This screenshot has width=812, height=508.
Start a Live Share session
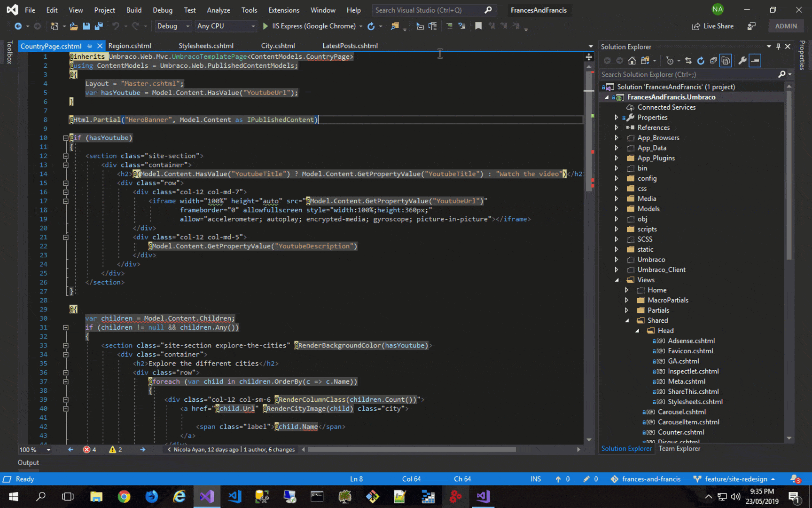coord(713,26)
